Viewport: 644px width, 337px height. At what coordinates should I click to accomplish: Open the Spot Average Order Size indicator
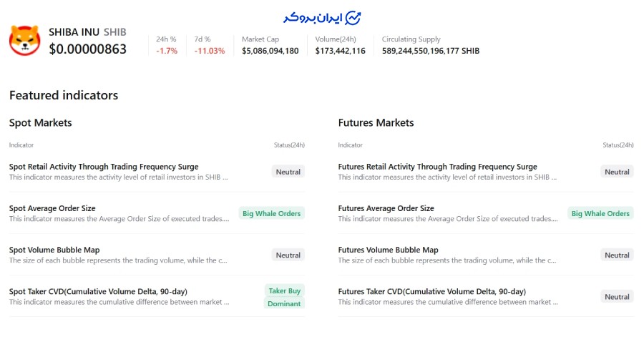tap(52, 208)
